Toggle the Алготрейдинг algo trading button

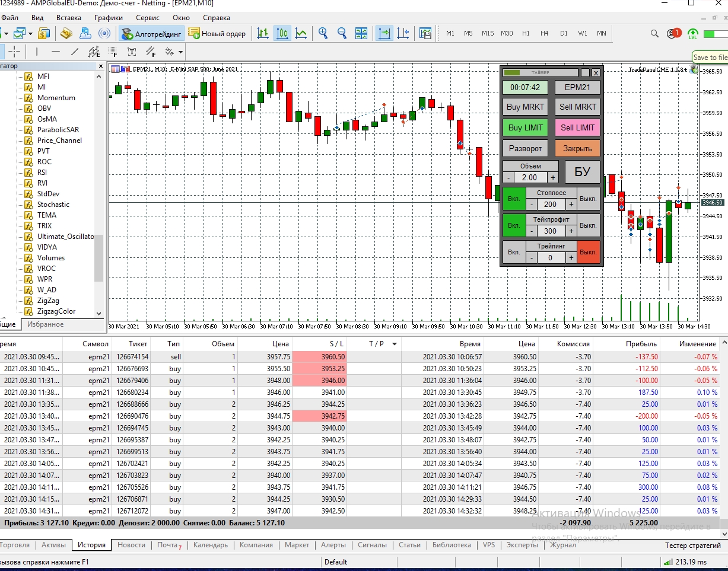151,34
